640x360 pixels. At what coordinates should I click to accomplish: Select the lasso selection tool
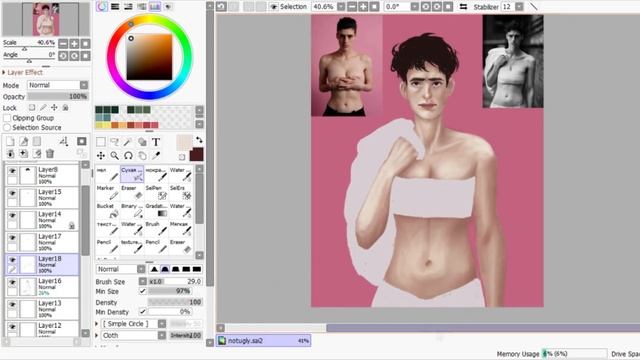(x=115, y=142)
